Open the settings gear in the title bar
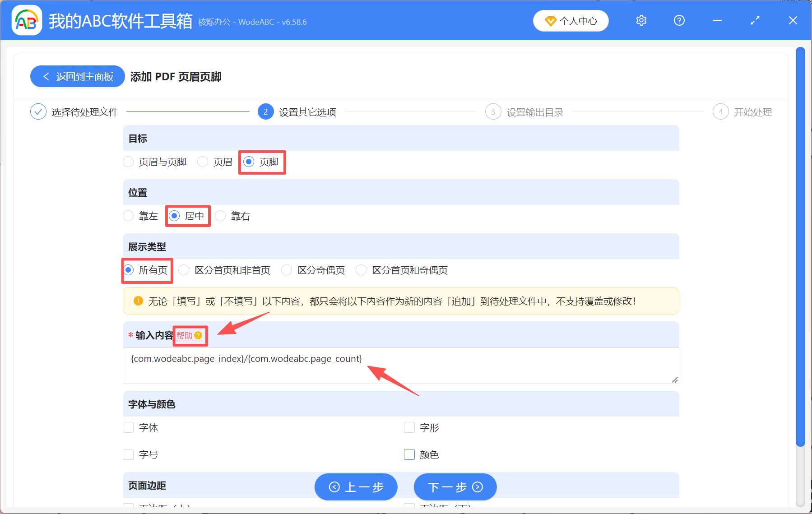 [x=641, y=20]
